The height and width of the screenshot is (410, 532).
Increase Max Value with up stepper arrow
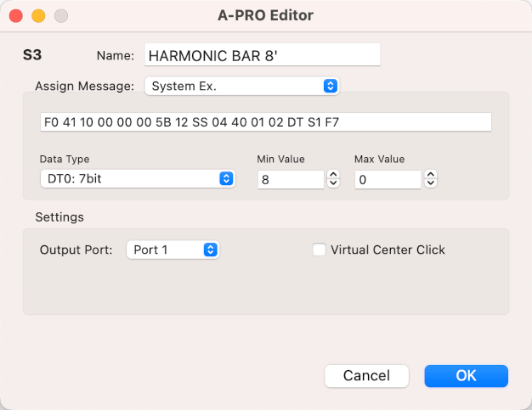[x=431, y=175]
